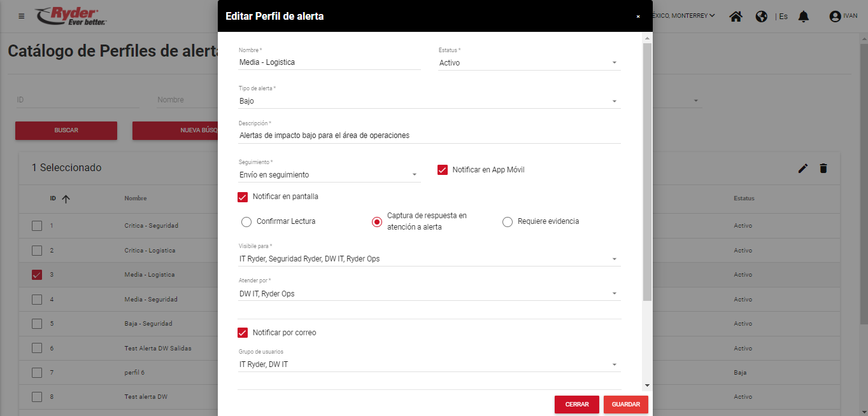The height and width of the screenshot is (416, 868).
Task: Open the IVAN user account icon
Action: [835, 17]
